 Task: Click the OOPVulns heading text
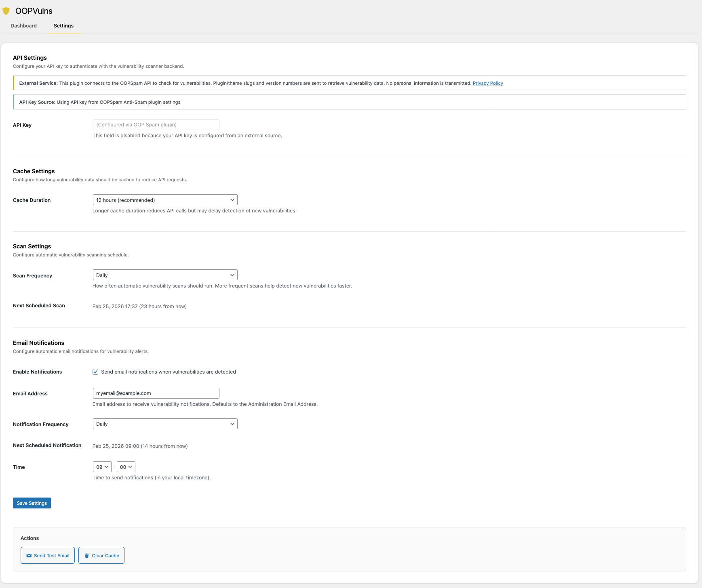pos(34,11)
